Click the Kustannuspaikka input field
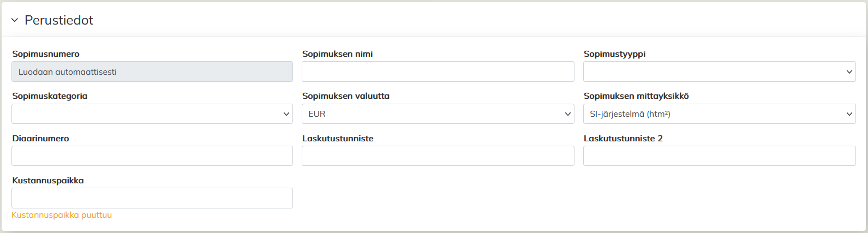The image size is (868, 233). pos(152,198)
